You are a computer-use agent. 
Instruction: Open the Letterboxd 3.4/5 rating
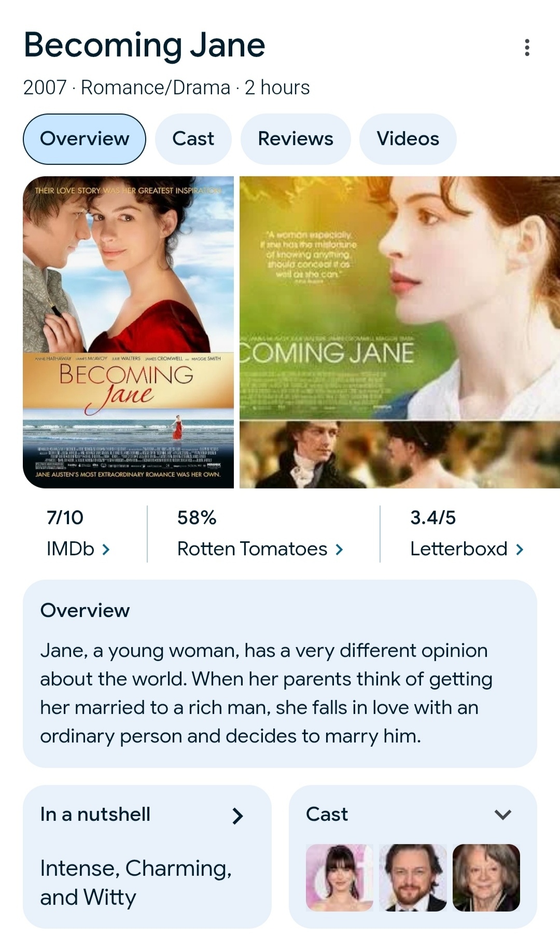pyautogui.click(x=467, y=533)
